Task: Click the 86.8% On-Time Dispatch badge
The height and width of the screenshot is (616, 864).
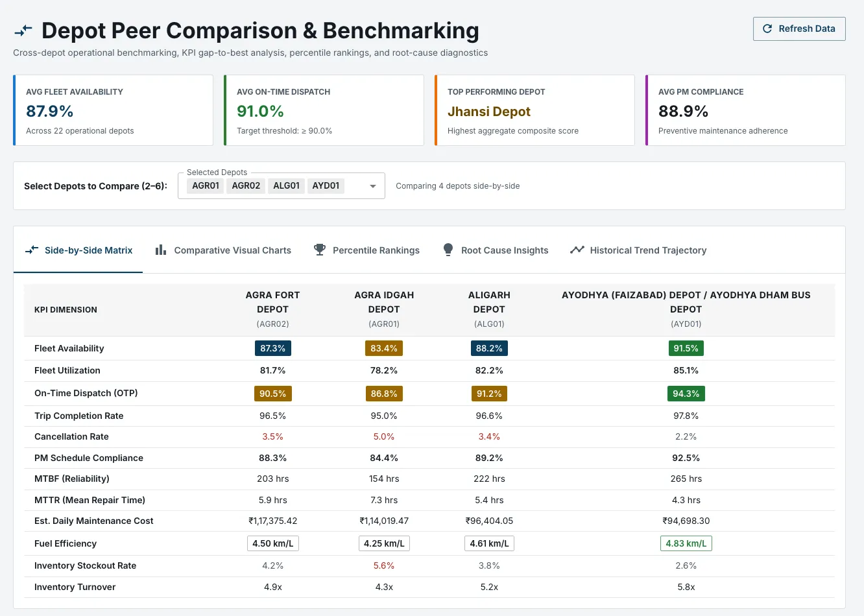Action: click(384, 394)
